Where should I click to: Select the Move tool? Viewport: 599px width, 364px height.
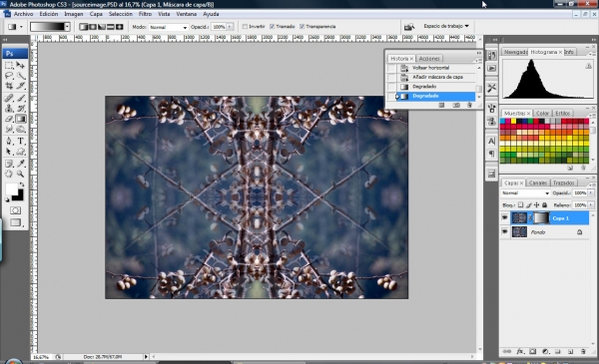[x=21, y=65]
